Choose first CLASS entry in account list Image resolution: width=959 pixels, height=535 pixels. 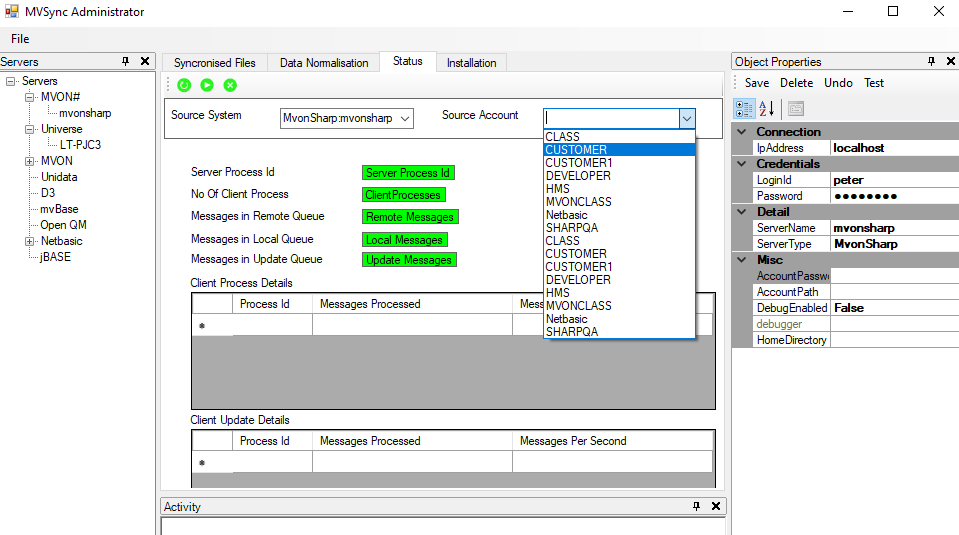(620, 137)
